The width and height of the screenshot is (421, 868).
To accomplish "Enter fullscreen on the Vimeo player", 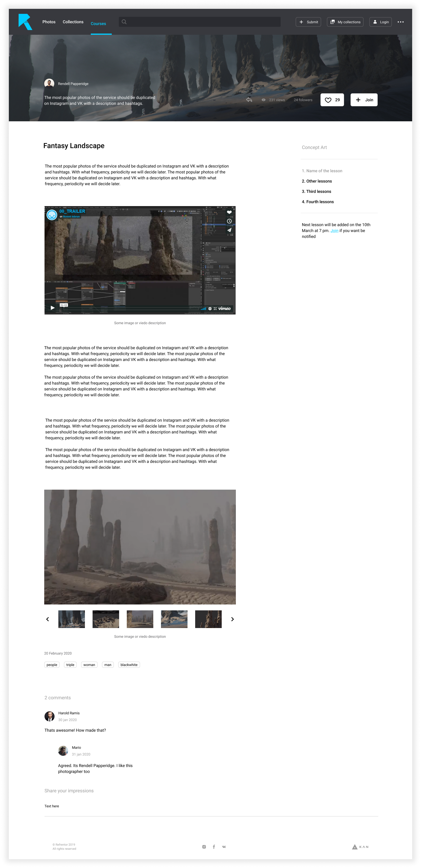I will [x=215, y=308].
